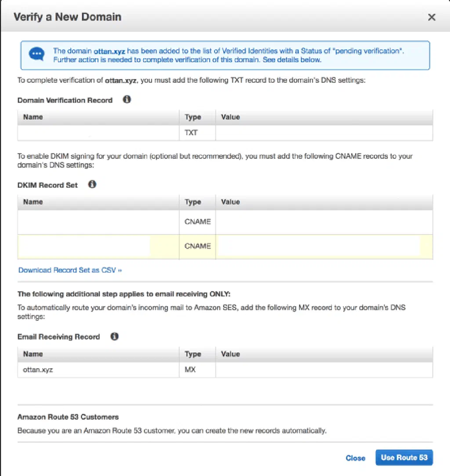Viewport: 450px width, 476px height.
Task: Click the ottan.xyz name cell in Email Receiving table
Action: click(38, 370)
